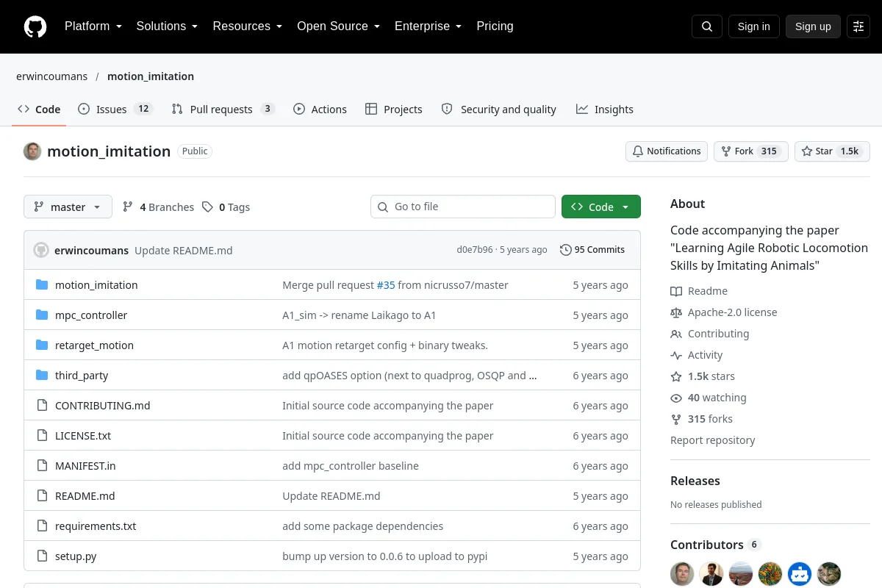
Task: Open the Projects tab
Action: pyautogui.click(x=393, y=110)
